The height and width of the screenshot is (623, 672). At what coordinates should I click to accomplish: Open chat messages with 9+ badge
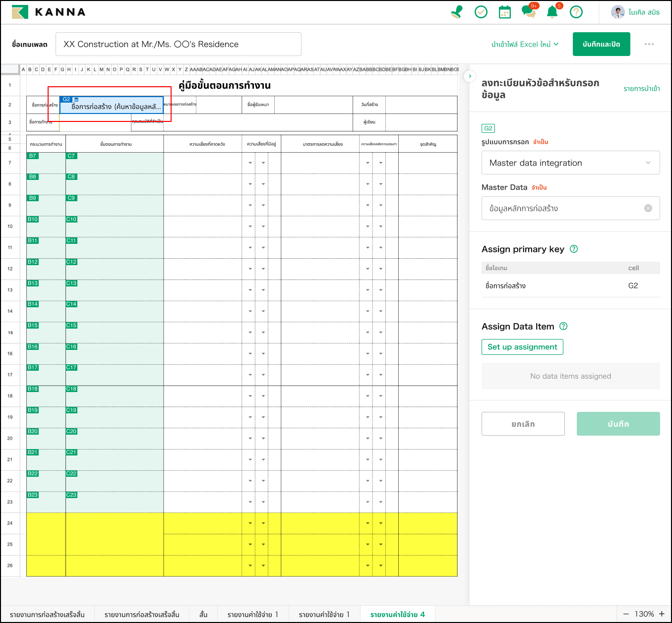tap(529, 12)
